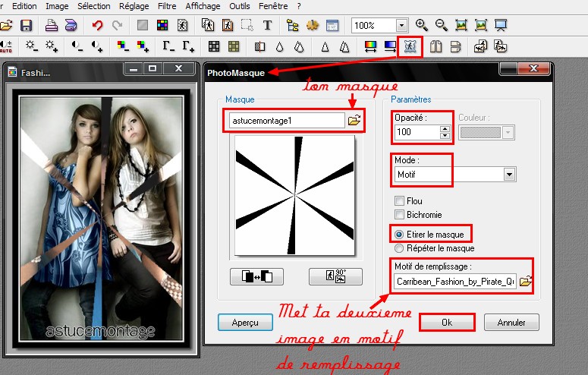
Task: Open the image size icon
Action: (x=208, y=26)
